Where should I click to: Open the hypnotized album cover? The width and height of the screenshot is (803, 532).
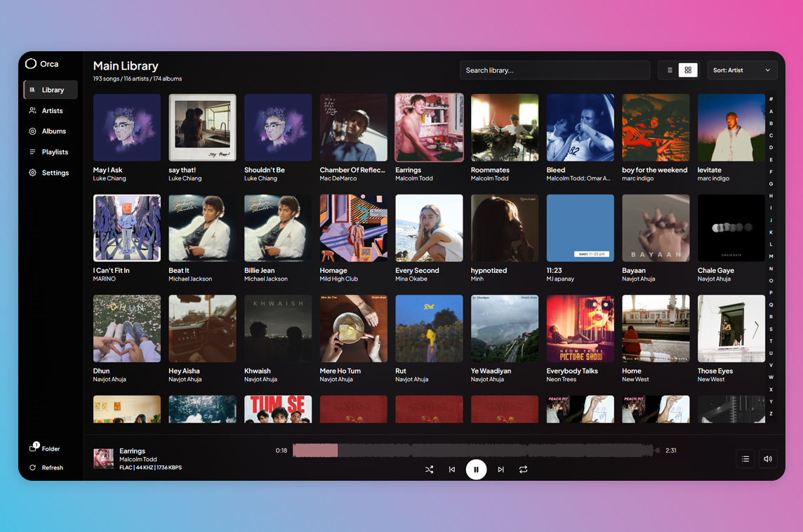pyautogui.click(x=505, y=228)
